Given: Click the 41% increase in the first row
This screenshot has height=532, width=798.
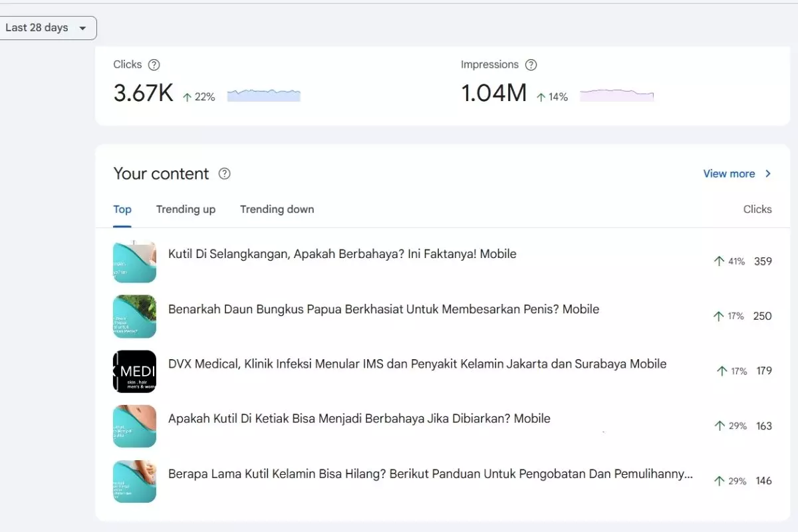Looking at the screenshot, I should (729, 261).
